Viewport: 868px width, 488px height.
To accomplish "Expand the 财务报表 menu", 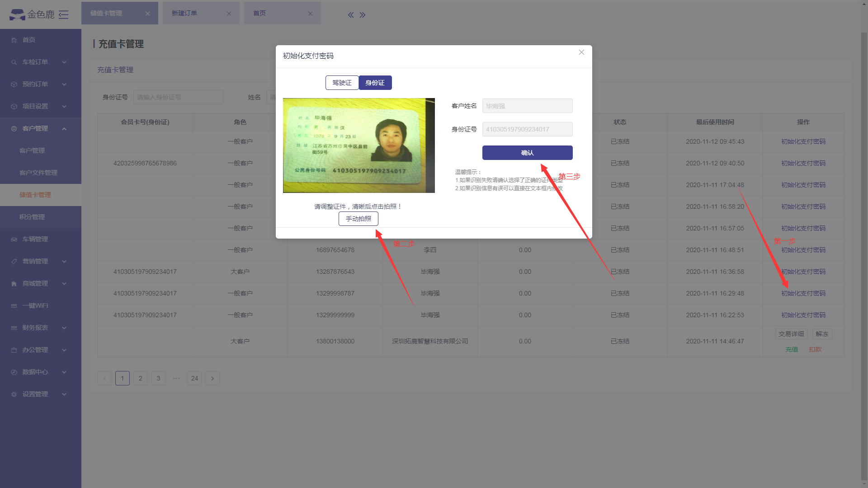I will (64, 328).
